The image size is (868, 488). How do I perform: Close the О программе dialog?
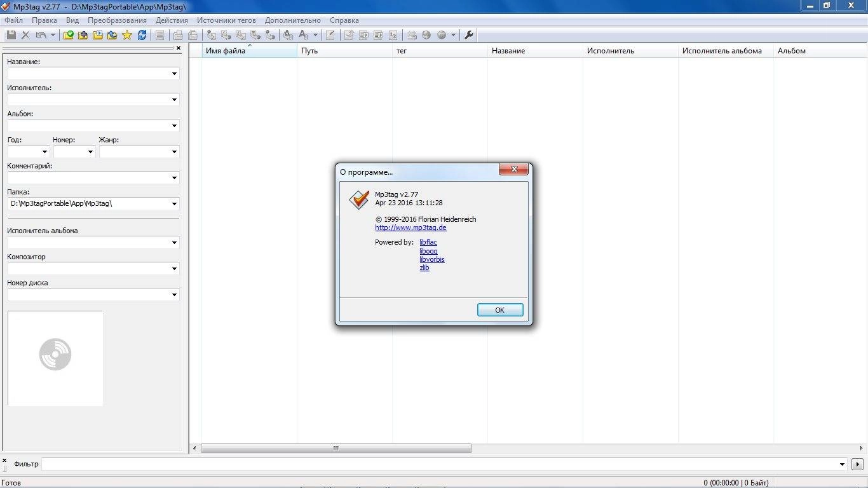tap(513, 169)
